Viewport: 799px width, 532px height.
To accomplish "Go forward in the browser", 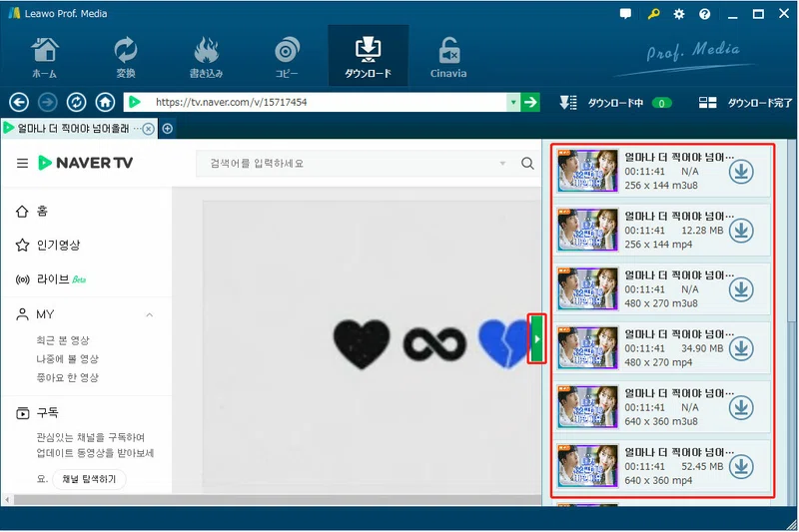I will click(x=47, y=103).
